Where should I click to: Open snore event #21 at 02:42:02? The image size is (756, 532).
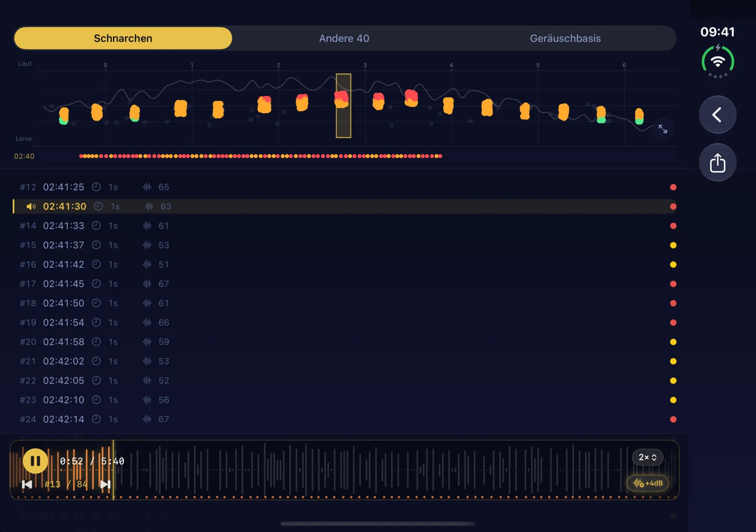[345, 361]
